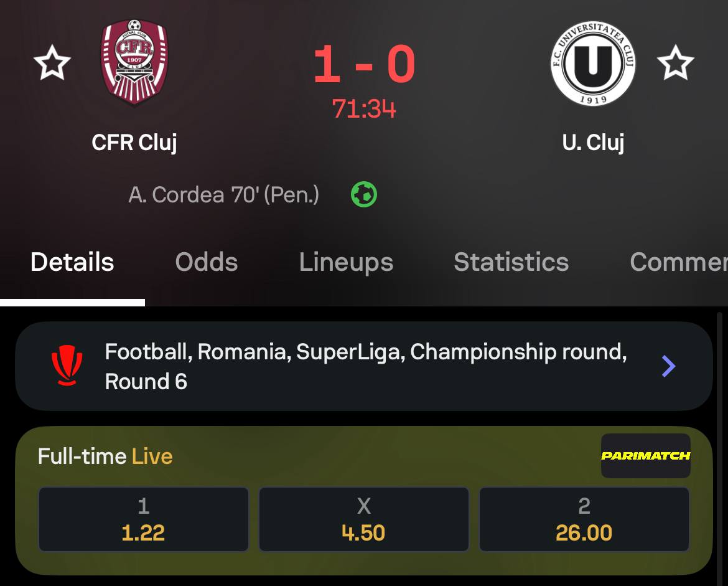The width and height of the screenshot is (728, 586).
Task: Switch to the Details tab
Action: (72, 262)
